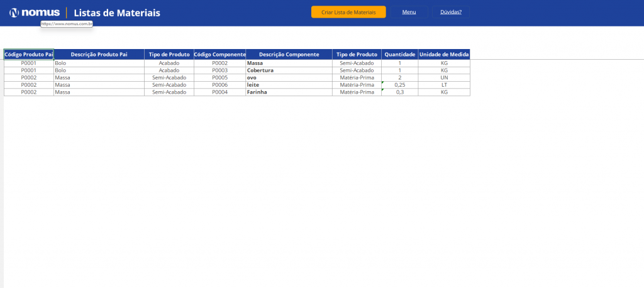
Task: Select component code P0003 cell
Action: (219, 70)
